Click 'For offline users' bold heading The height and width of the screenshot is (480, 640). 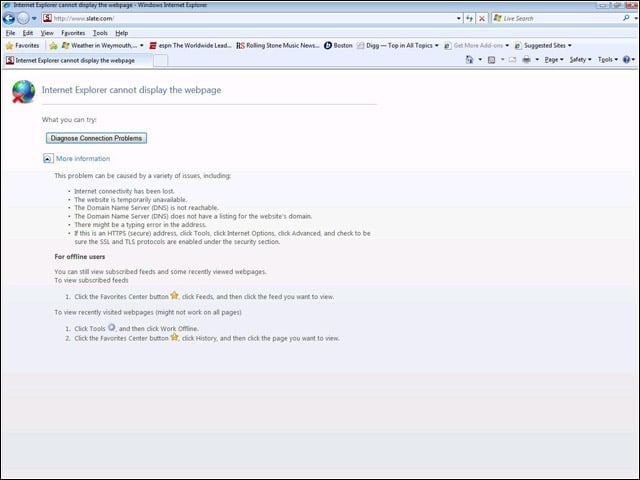point(80,257)
